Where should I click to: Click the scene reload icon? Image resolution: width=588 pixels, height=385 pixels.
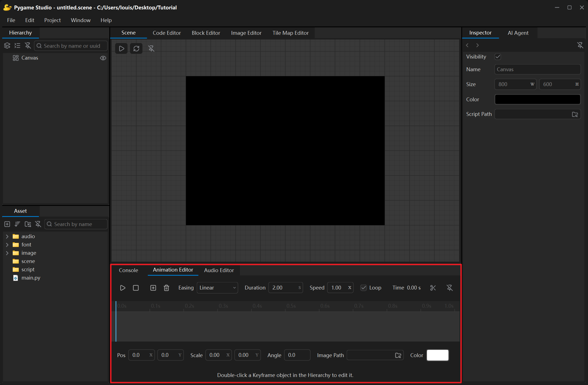136,49
